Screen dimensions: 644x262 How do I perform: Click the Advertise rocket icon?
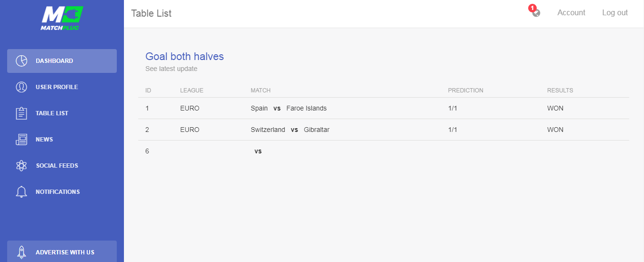[21, 252]
